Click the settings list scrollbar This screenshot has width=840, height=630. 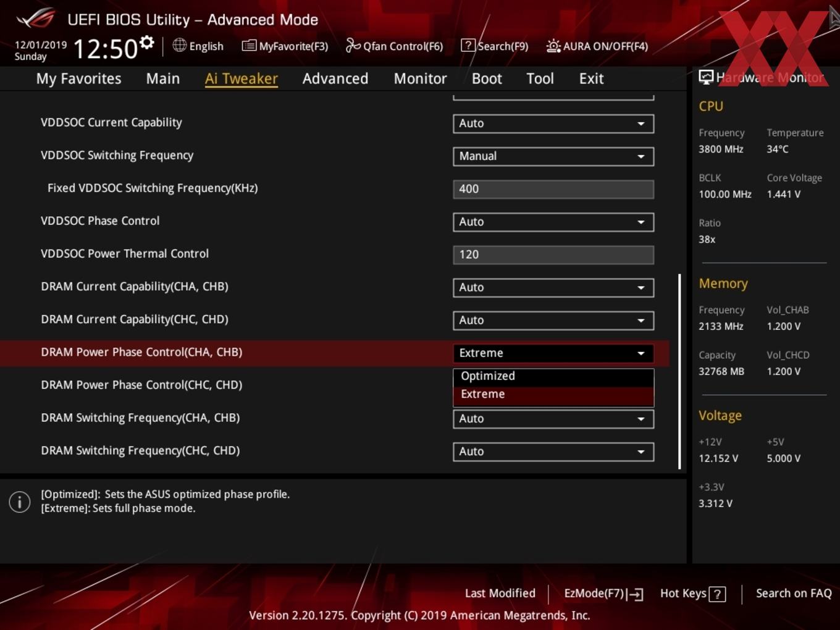pyautogui.click(x=679, y=372)
